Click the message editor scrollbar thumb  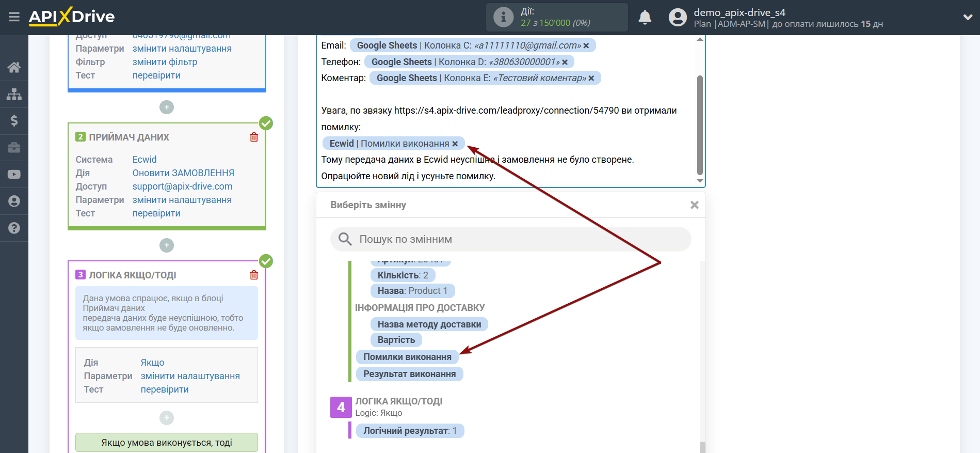point(700,126)
